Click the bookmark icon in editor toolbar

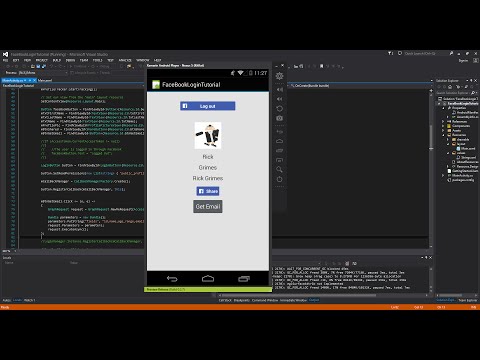click(x=321, y=66)
